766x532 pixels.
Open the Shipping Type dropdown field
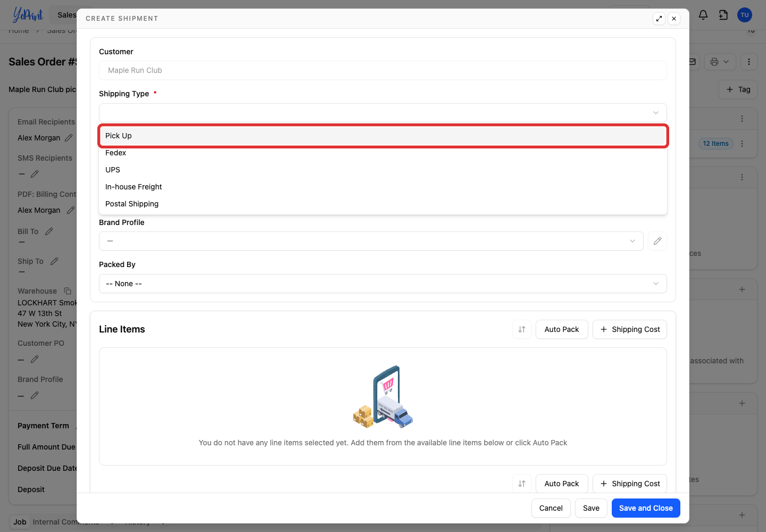click(383, 113)
